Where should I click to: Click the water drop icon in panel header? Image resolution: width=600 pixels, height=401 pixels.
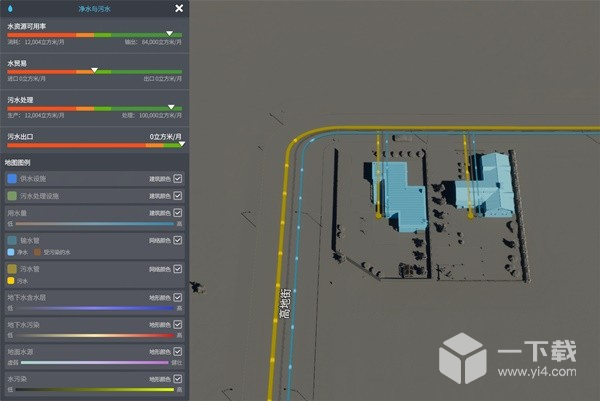(10, 8)
